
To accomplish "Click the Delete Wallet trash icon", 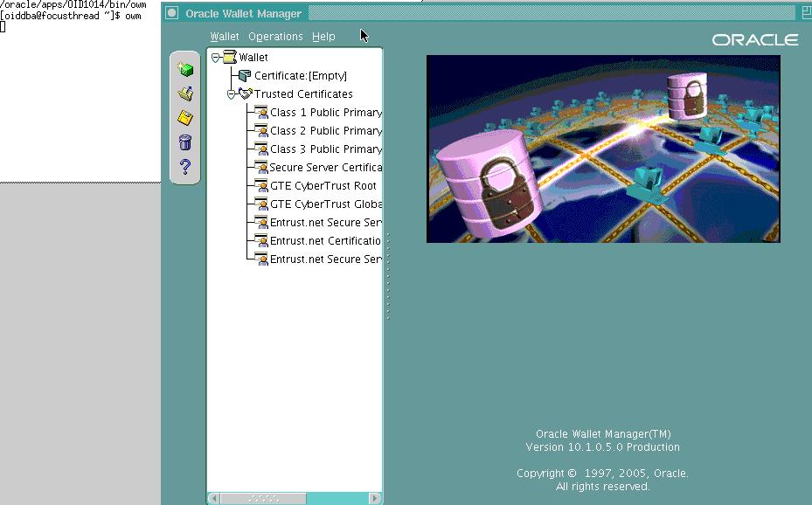I will pos(185,142).
